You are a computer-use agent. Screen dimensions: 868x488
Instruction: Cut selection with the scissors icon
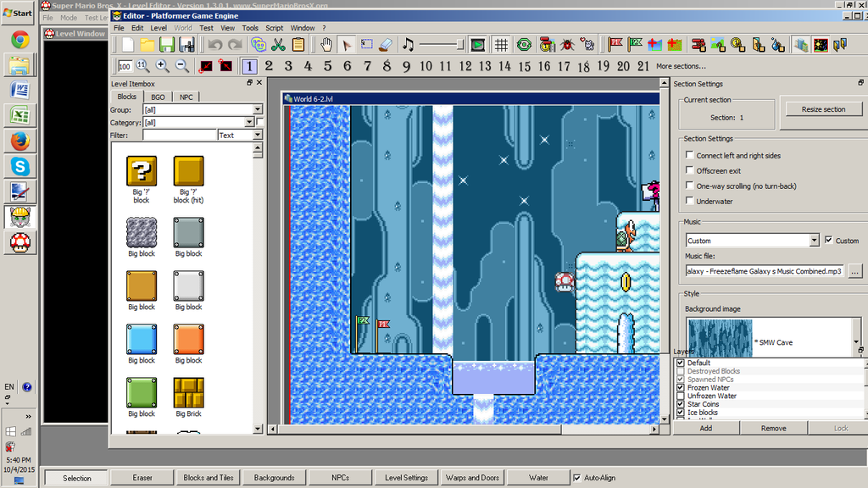278,44
